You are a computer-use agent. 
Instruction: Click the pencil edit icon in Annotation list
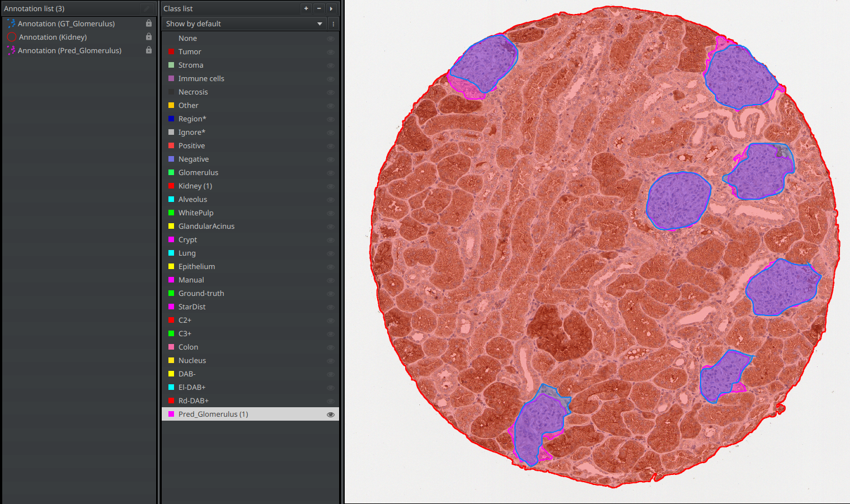147,8
